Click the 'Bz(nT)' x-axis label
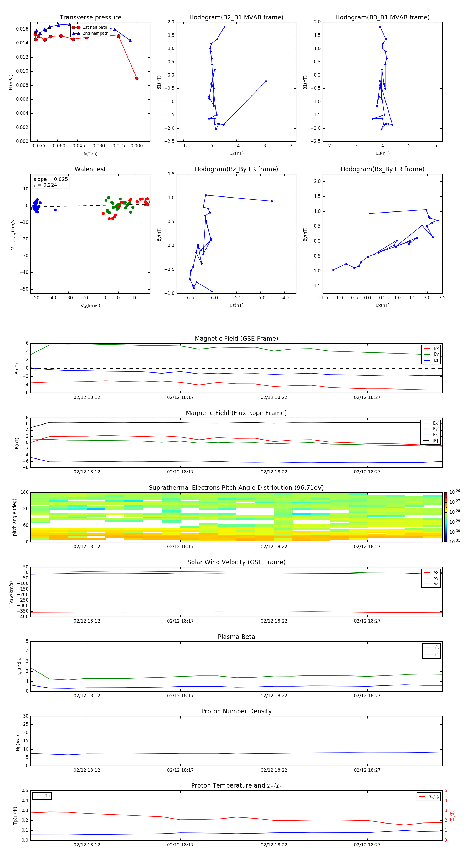 (x=236, y=305)
